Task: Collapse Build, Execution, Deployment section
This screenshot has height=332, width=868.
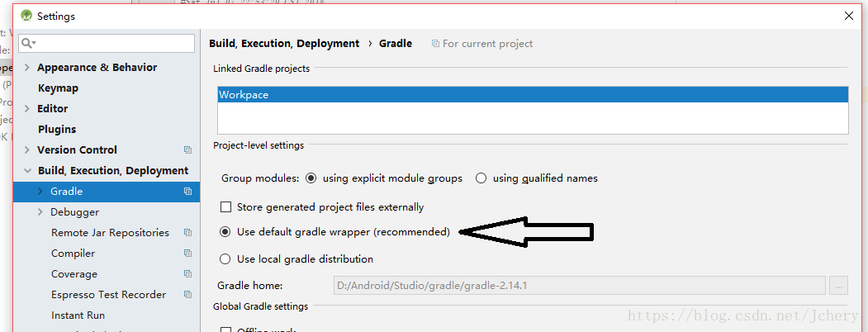Action: coord(27,171)
